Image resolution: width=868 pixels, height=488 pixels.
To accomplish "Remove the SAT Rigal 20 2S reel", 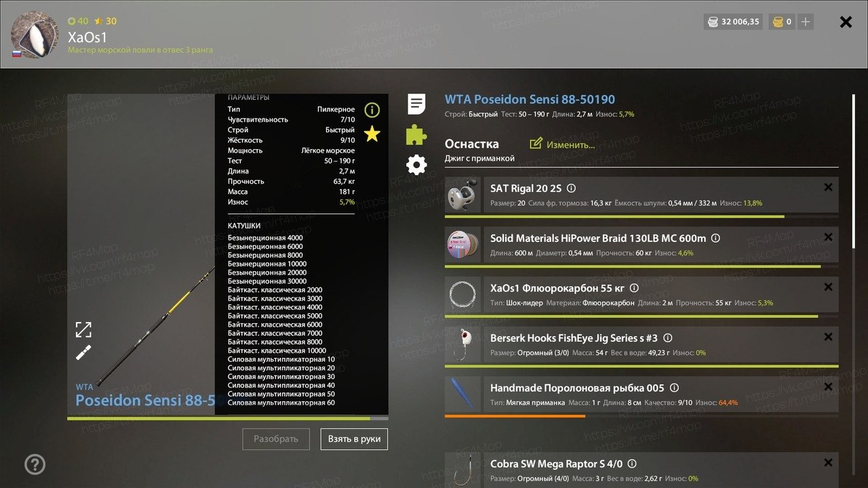I will pos(828,187).
